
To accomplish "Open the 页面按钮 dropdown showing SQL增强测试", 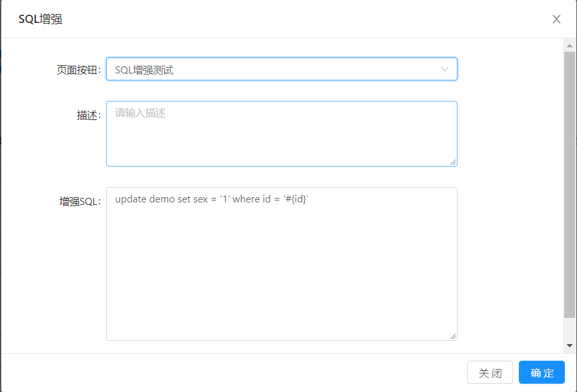I will click(282, 69).
